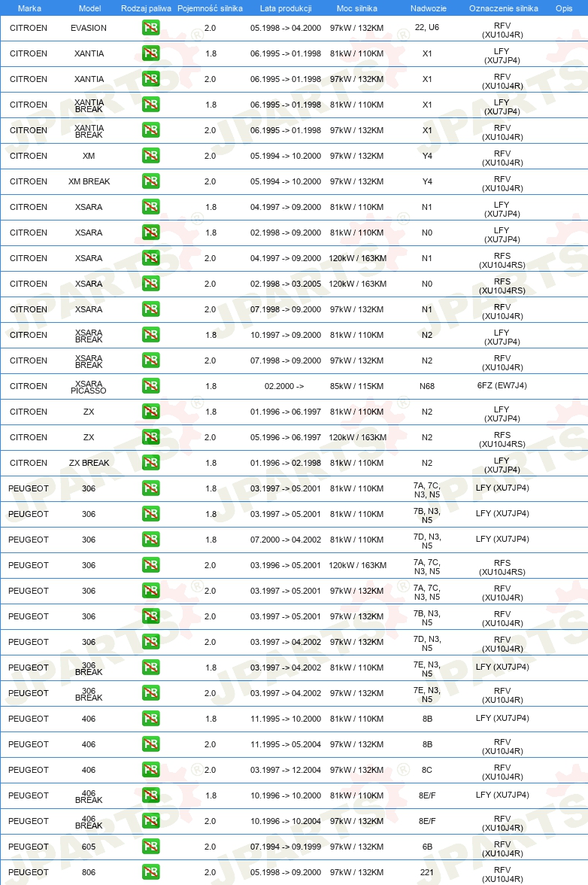The image size is (588, 885).
Task: Click the petrol icon in the Peugeot 806 row
Action: click(150, 872)
